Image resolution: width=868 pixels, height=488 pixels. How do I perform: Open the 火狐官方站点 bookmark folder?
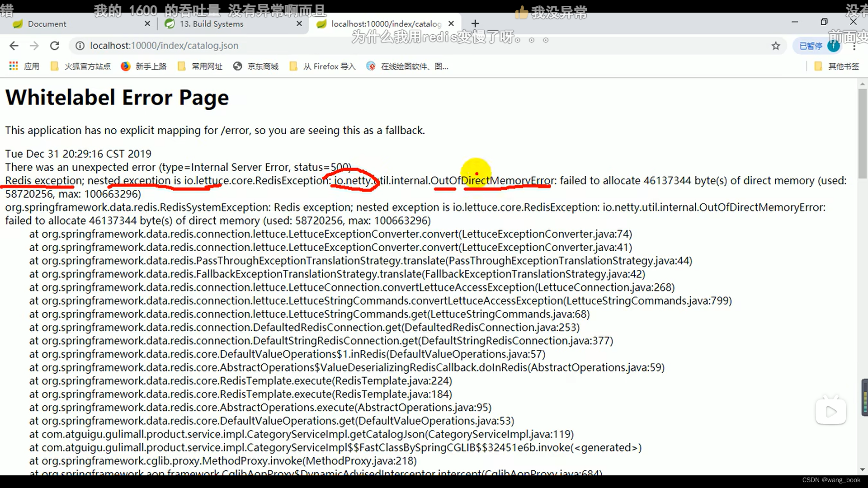[80, 66]
